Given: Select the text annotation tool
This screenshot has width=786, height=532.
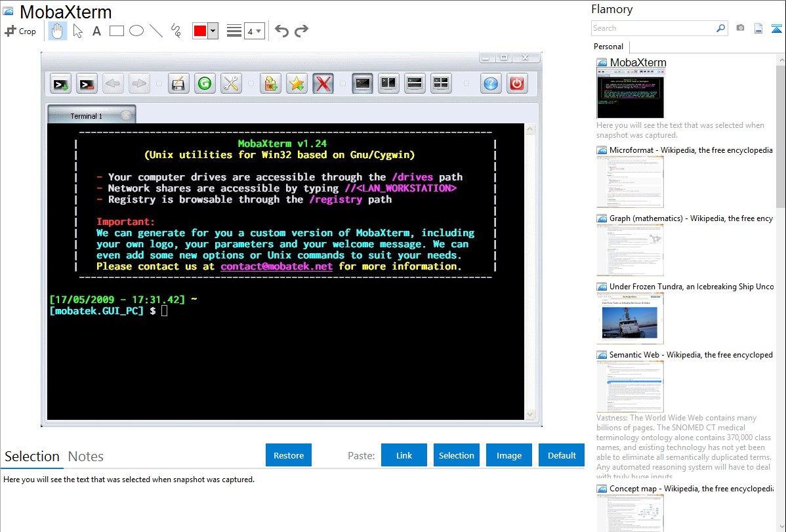Looking at the screenshot, I should 96,31.
